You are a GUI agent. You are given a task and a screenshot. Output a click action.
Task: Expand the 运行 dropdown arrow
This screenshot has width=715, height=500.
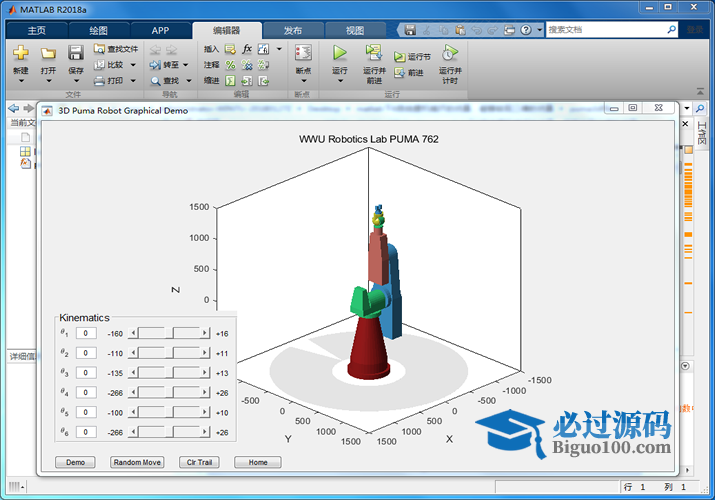click(x=340, y=81)
